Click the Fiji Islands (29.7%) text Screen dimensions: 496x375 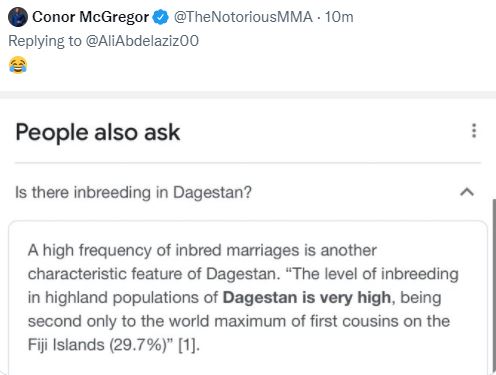coord(97,345)
